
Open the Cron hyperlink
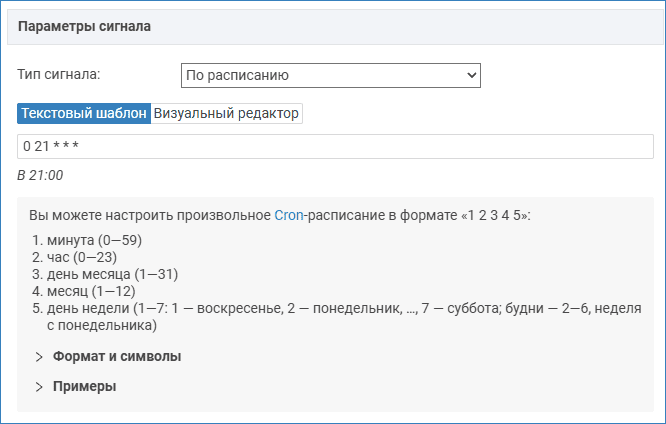pos(289,215)
